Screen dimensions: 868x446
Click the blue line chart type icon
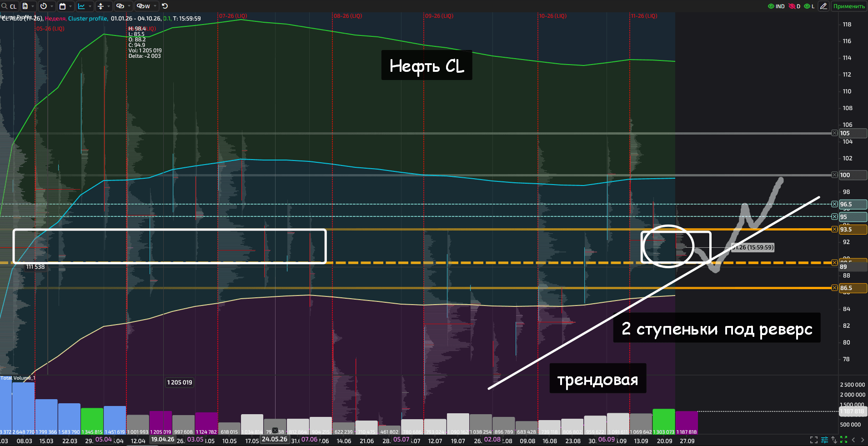82,6
